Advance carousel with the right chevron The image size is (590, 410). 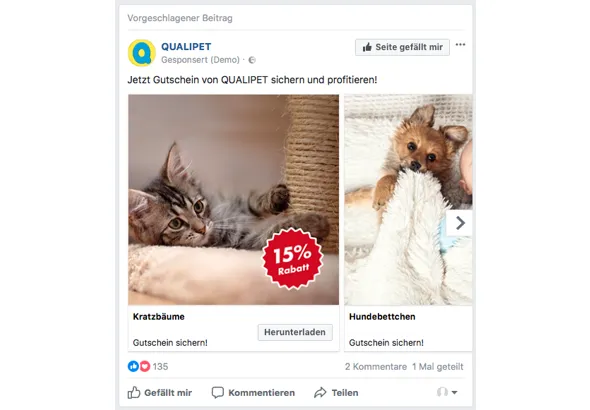point(459,223)
